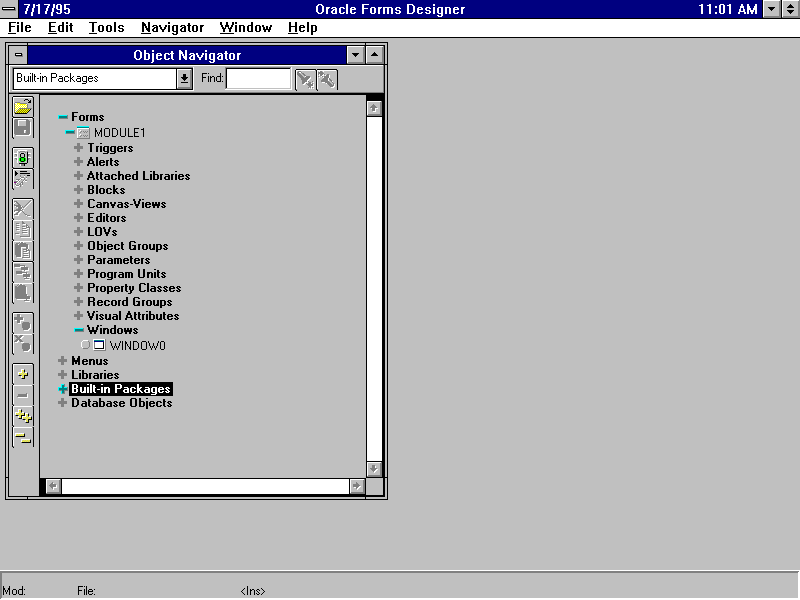The width and height of the screenshot is (800, 600).
Task: Open the Tools menu
Action: 106,28
